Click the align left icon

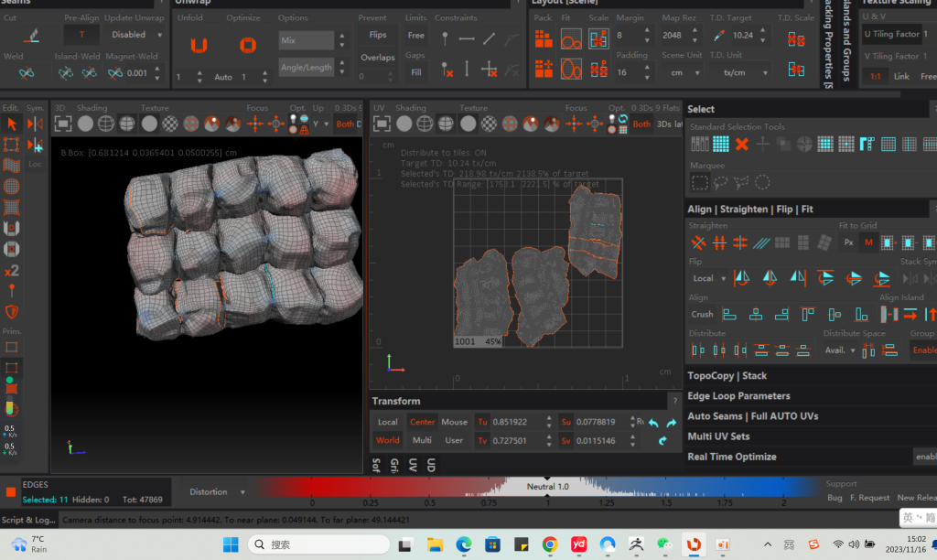pos(729,315)
